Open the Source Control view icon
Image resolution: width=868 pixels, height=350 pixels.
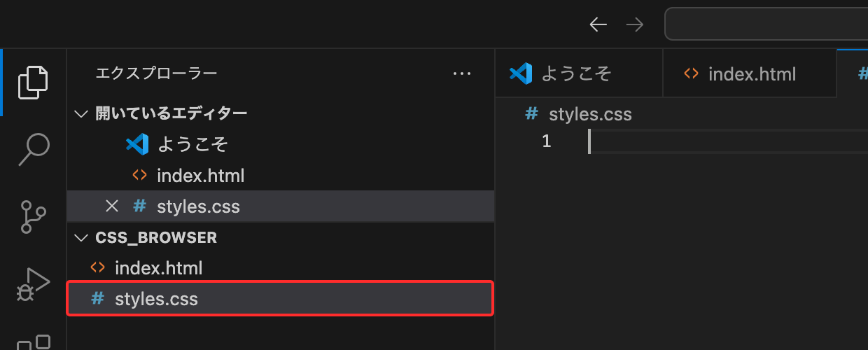34,216
